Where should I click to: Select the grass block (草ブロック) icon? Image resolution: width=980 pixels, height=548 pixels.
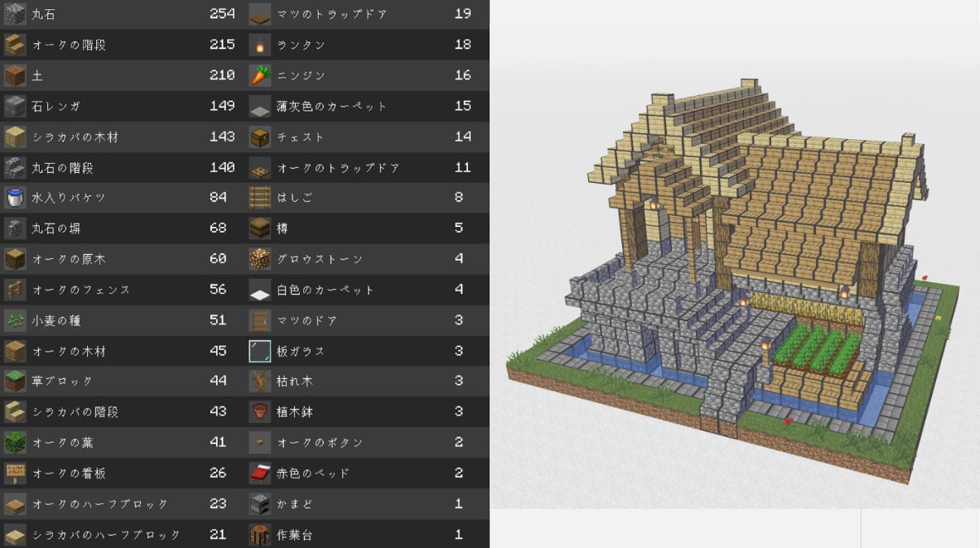[15, 382]
